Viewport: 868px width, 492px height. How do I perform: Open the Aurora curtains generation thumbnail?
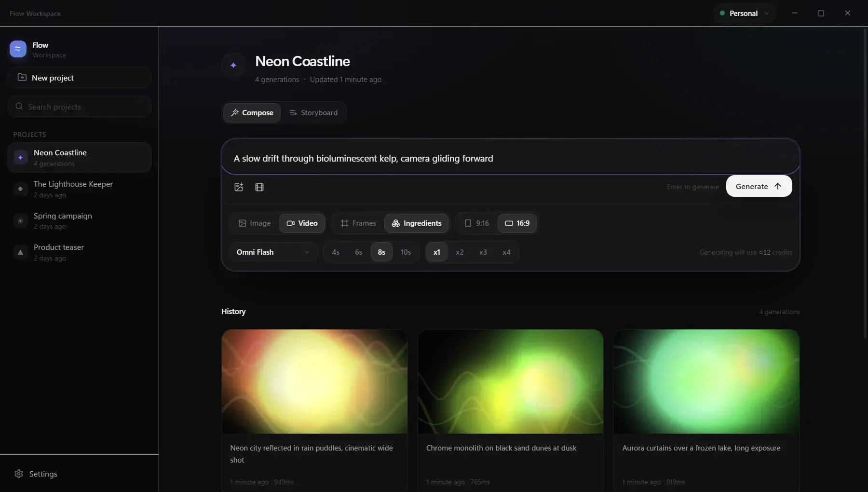click(x=706, y=382)
